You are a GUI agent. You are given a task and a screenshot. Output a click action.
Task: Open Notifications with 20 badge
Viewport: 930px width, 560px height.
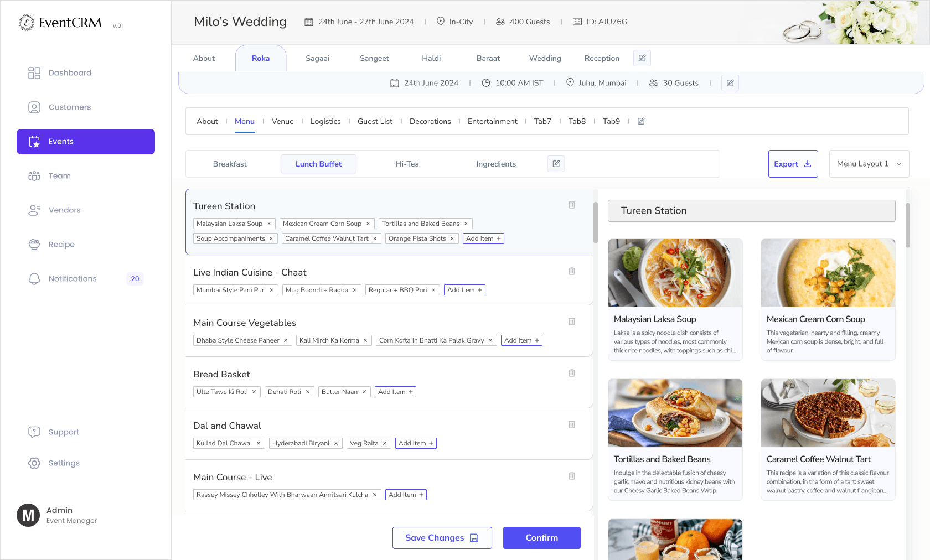86,278
